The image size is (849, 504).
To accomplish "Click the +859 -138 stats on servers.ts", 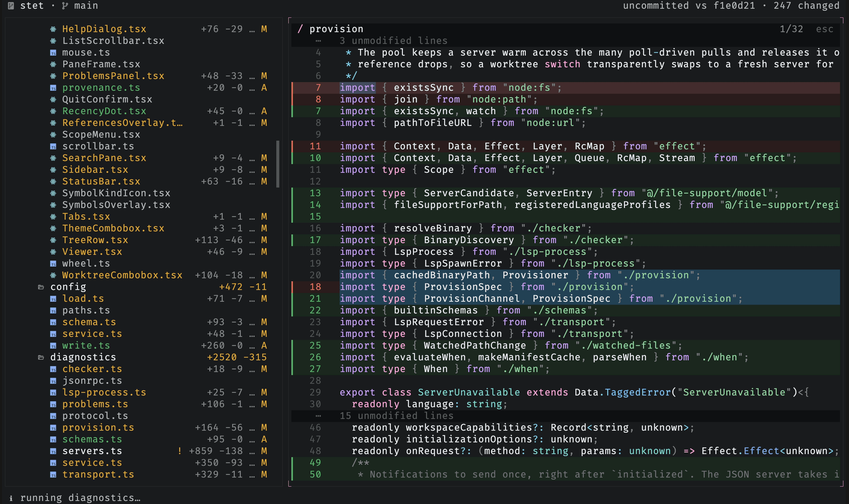I will tap(216, 451).
